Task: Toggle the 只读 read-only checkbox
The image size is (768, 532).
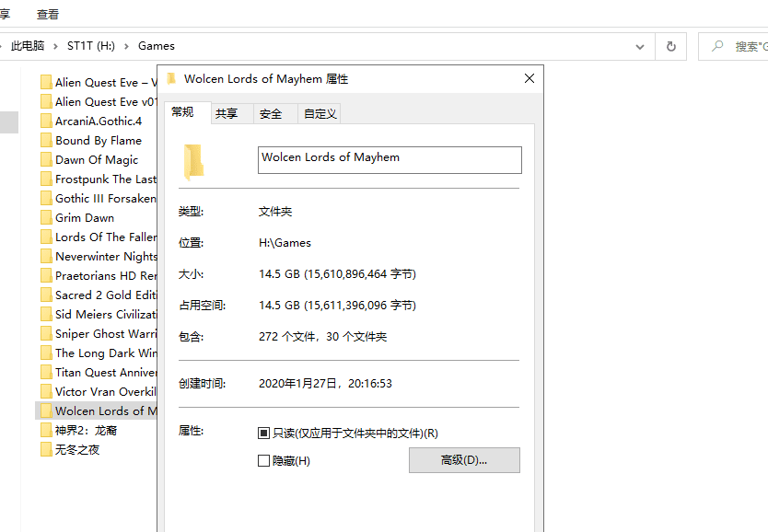Action: point(263,434)
